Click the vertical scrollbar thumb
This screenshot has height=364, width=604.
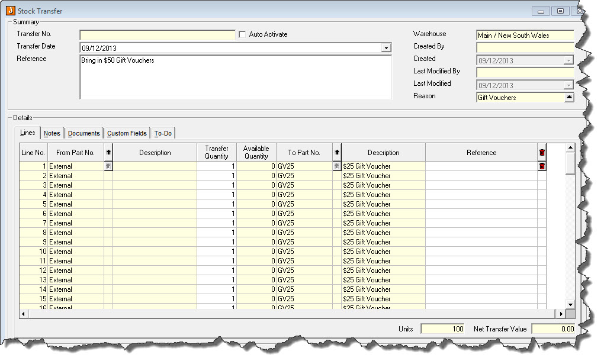(x=570, y=163)
